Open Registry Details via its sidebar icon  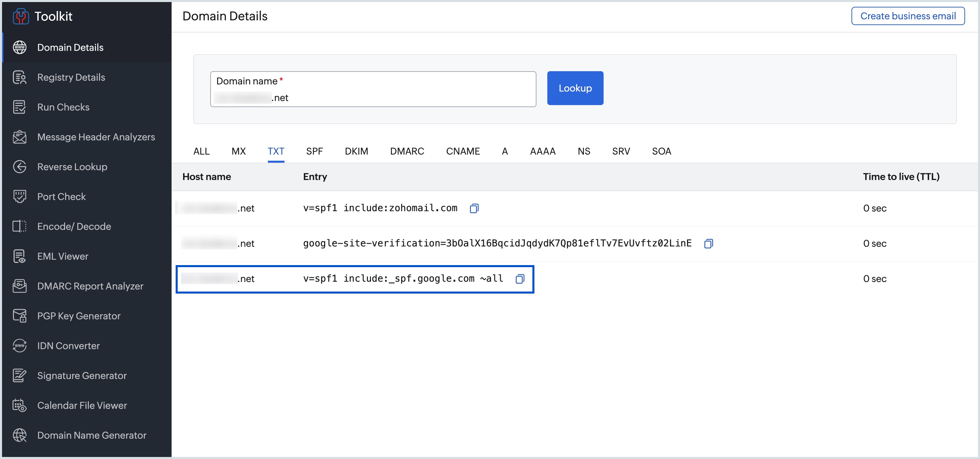(x=19, y=78)
